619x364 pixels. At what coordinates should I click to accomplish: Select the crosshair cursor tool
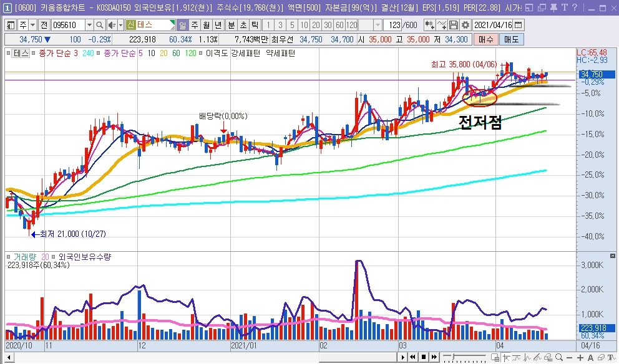click(x=505, y=358)
